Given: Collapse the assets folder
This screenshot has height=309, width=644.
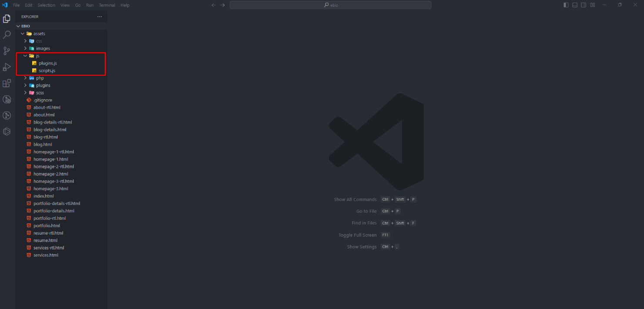Looking at the screenshot, I should coord(61,34).
